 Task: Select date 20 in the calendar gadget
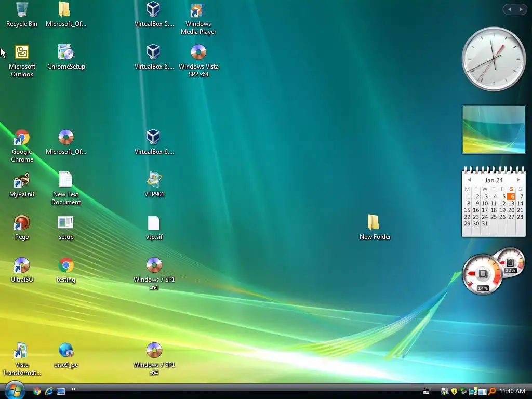click(511, 210)
